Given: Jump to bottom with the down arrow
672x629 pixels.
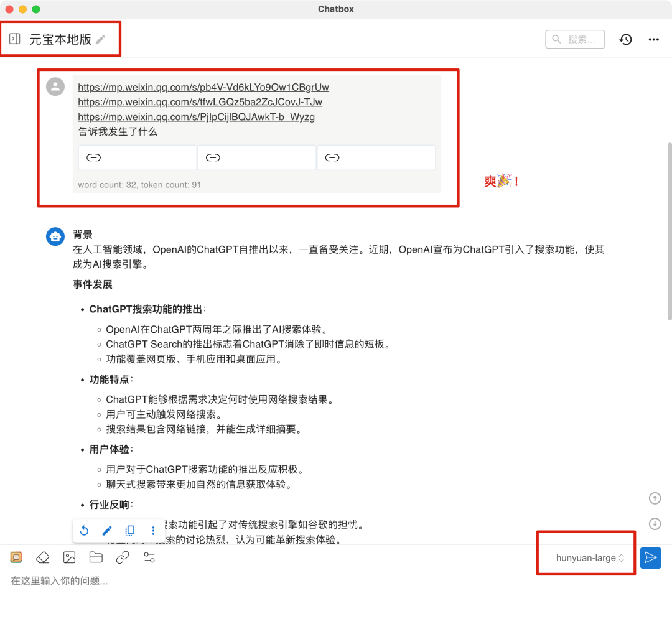Looking at the screenshot, I should point(655,524).
